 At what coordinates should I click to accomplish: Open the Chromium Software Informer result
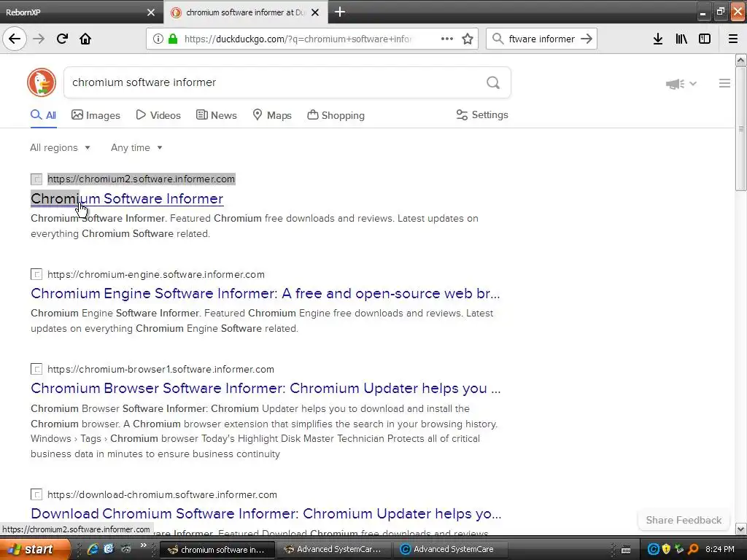coord(127,198)
